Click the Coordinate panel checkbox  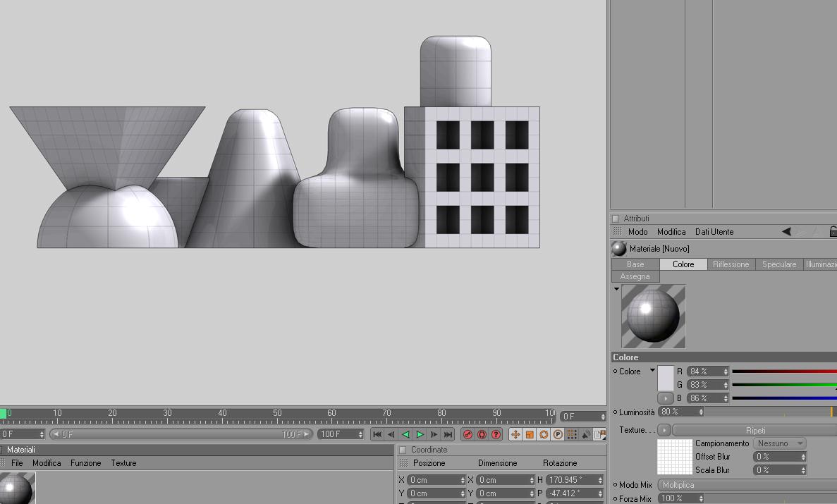403,450
